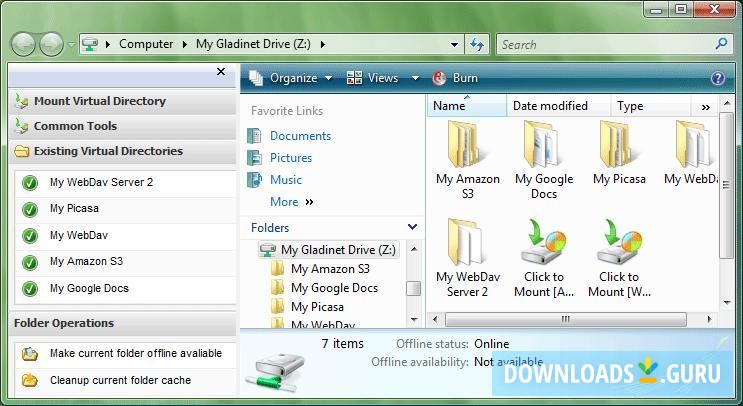
Task: Sort by the Date modified column header
Action: pos(558,106)
